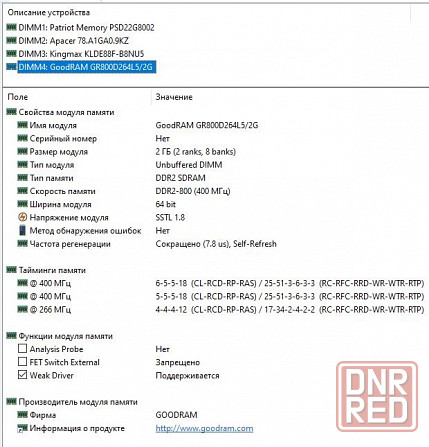Click the icon beside Метод обнаружения ошибок
429x447 pixels.
(22, 230)
